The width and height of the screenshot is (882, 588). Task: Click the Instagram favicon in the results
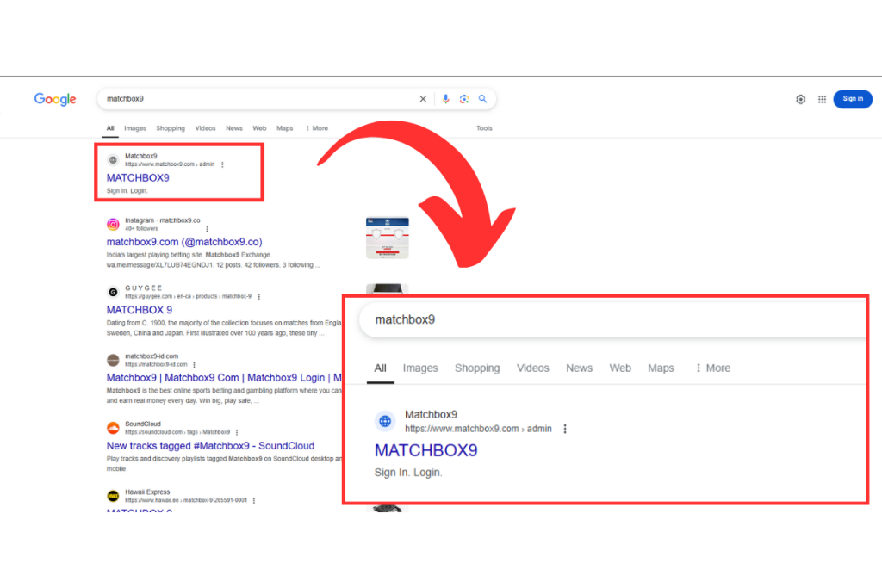coord(113,225)
